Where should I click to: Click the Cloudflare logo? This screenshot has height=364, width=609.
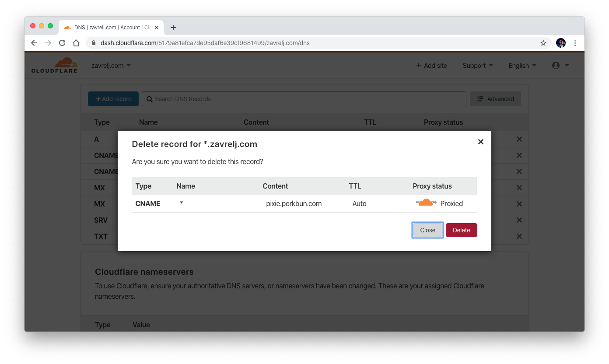[x=54, y=65]
